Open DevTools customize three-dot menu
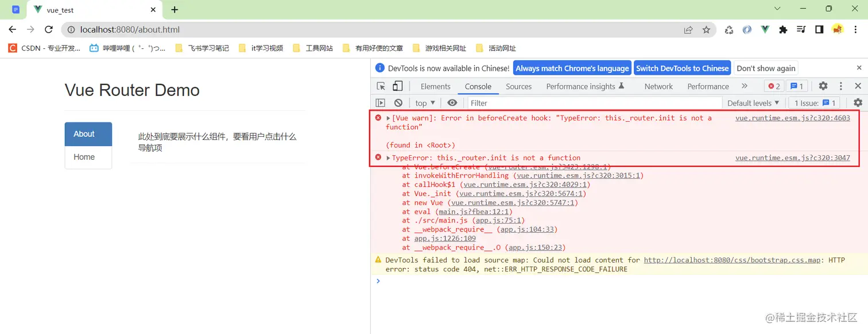868x334 pixels. [x=841, y=86]
